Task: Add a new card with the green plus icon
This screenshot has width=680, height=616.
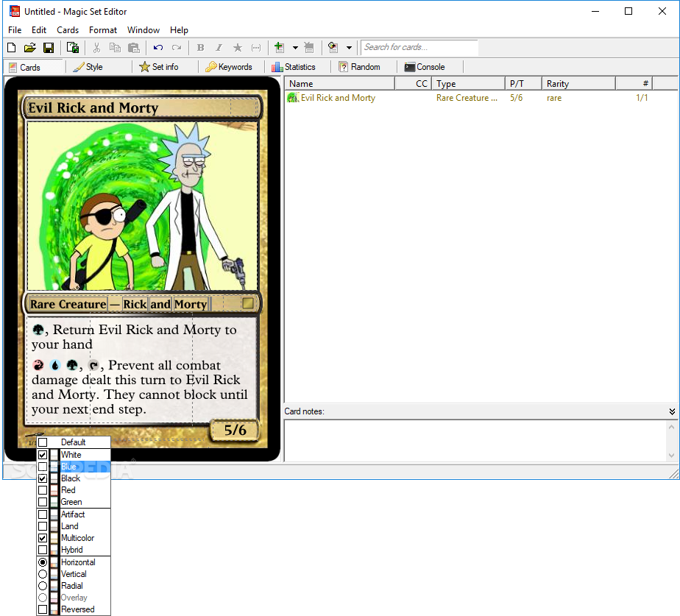Action: click(280, 48)
